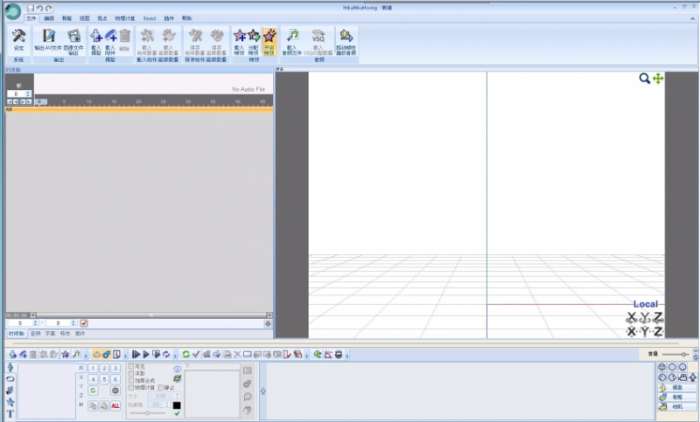Click the Export AVI file icon

(x=47, y=37)
